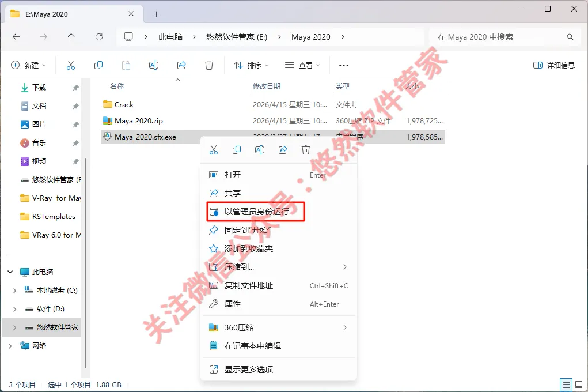Expand the chevron after Maya 2020 in address bar

pyautogui.click(x=342, y=37)
